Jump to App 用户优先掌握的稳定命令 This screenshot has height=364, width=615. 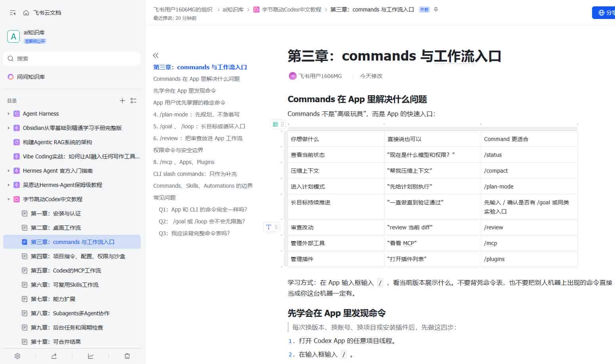pos(189,103)
